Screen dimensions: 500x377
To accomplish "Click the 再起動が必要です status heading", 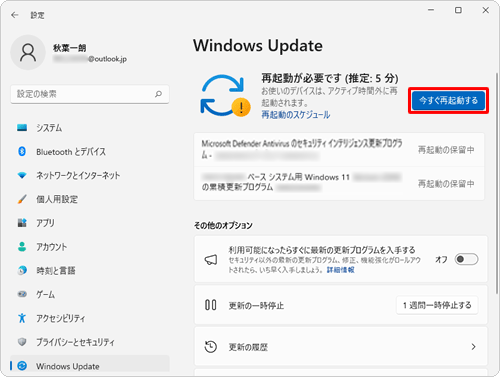I will 330,78.
